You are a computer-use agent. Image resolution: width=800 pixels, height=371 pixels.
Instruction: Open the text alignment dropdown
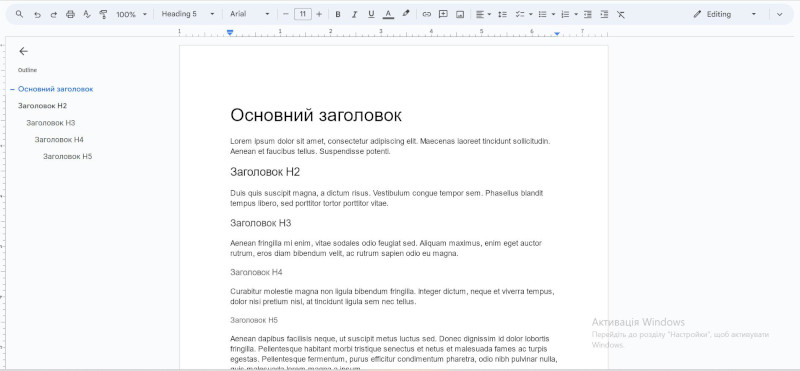tap(483, 14)
